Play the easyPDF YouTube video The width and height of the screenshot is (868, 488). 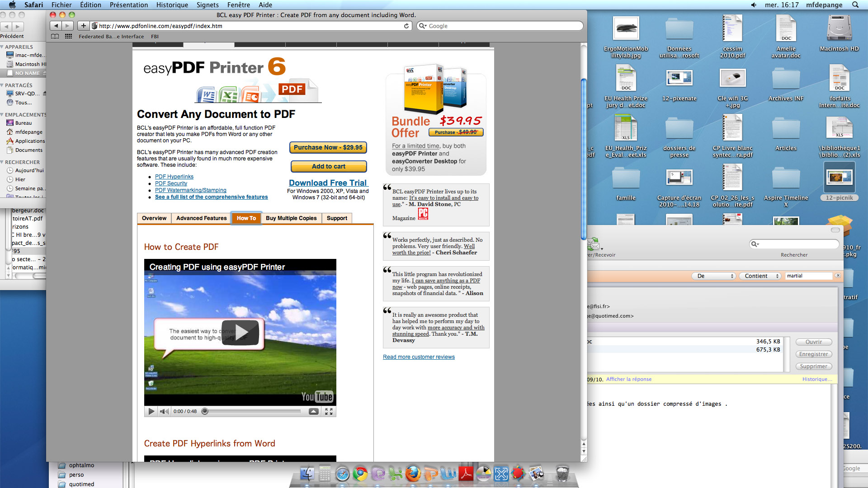click(x=240, y=333)
